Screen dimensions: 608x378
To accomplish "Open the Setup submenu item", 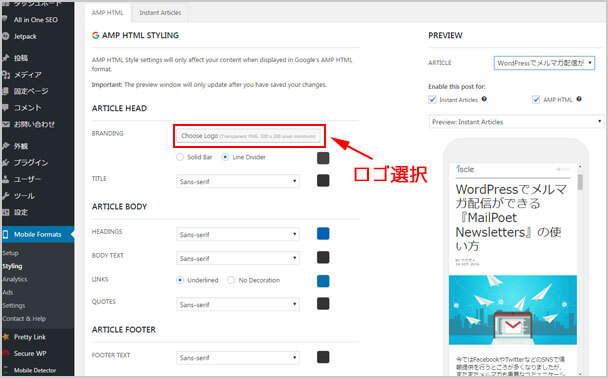I will tap(10, 253).
